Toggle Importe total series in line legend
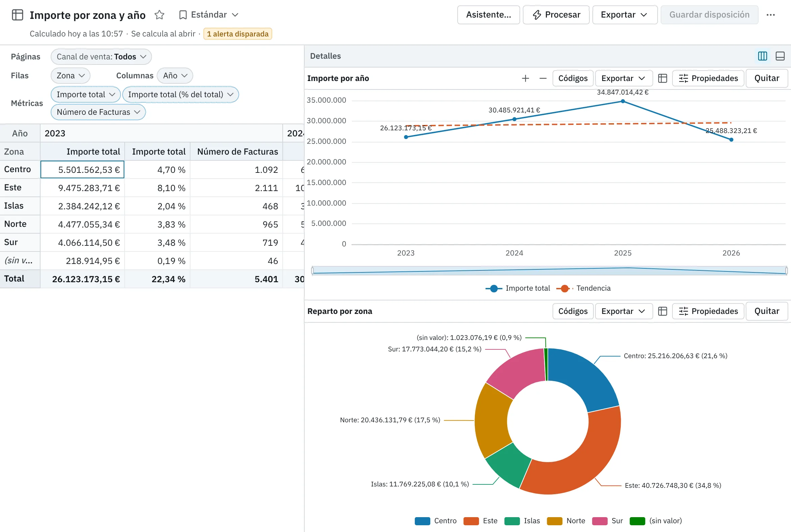Screen dimensions: 791x532 click(518, 288)
